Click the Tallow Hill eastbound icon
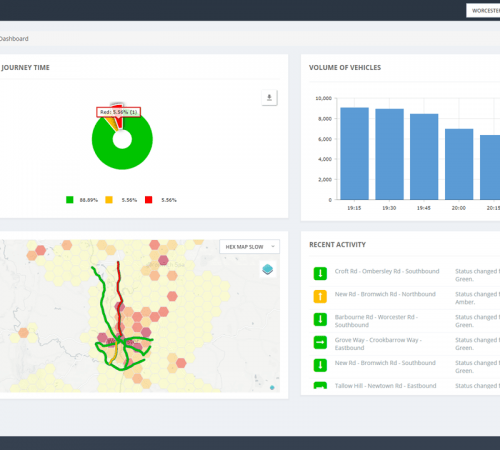The height and width of the screenshot is (450, 500). coord(320,386)
